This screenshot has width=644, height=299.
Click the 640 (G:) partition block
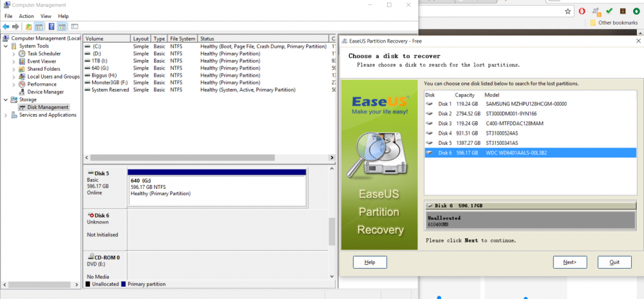pyautogui.click(x=217, y=188)
